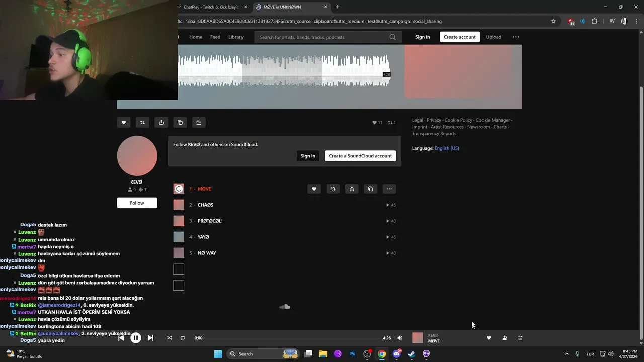Viewport: 644px width, 362px height.
Task: Follow the artist from the player bar
Action: pos(505,338)
